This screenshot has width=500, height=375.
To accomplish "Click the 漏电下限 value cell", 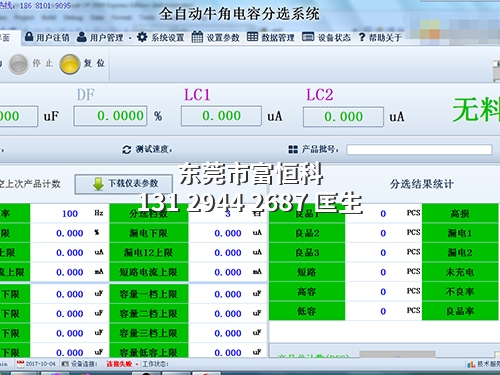I will pyautogui.click(x=228, y=233).
